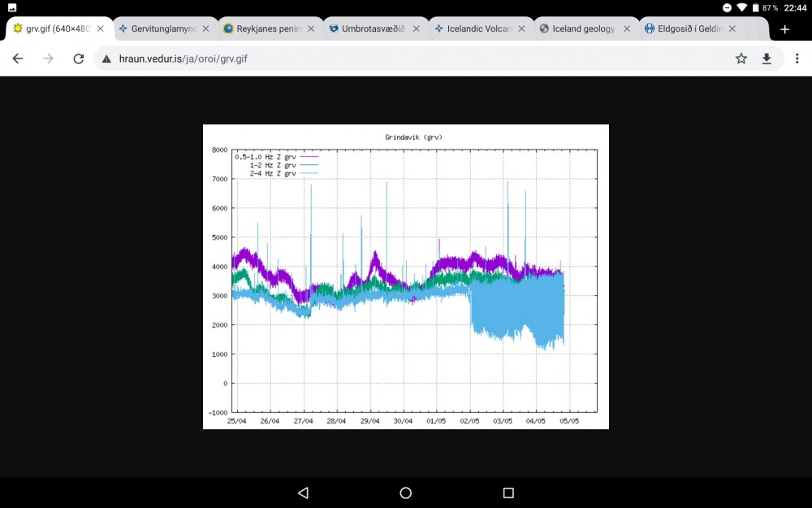Screen dimensions: 812x508
Task: Close the Umbrotasvæðið tab
Action: (416, 28)
